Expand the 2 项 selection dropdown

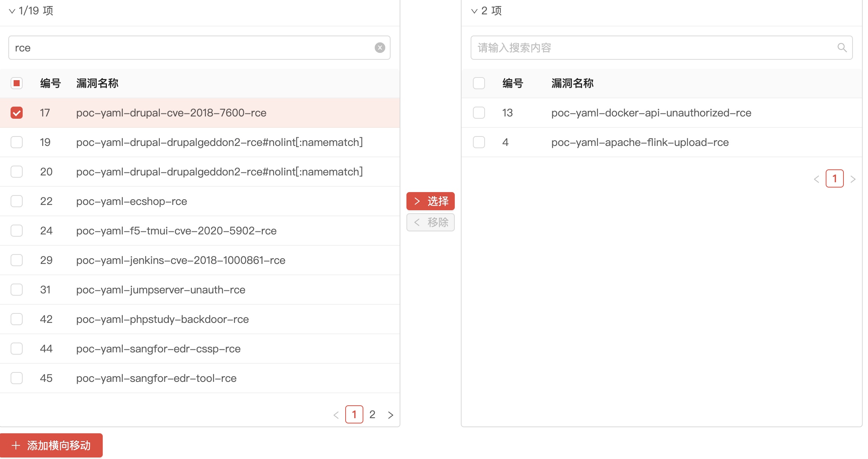click(x=474, y=11)
